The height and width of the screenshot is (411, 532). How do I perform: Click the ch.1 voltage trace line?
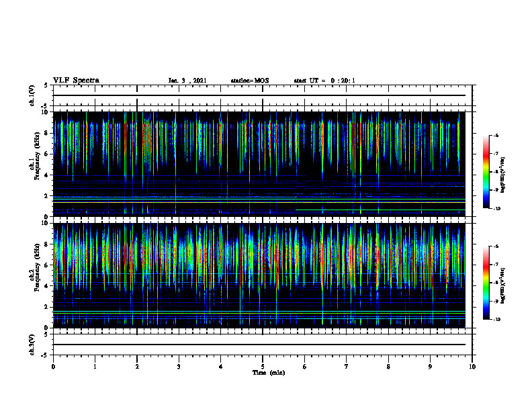coord(259,95)
